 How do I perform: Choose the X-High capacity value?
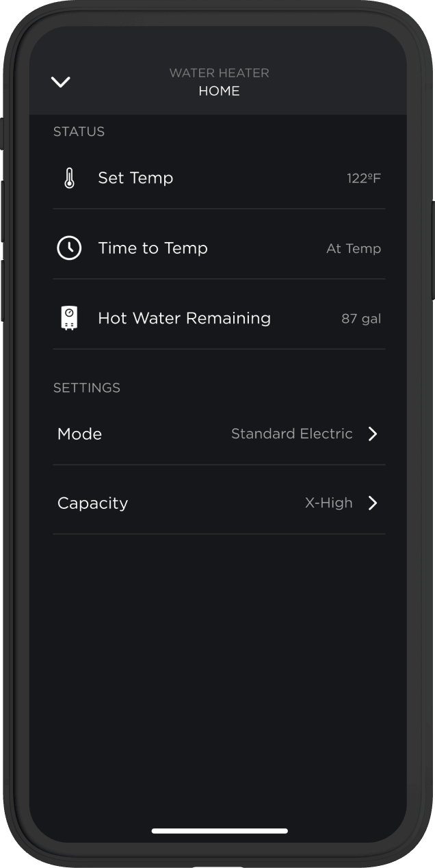point(329,503)
